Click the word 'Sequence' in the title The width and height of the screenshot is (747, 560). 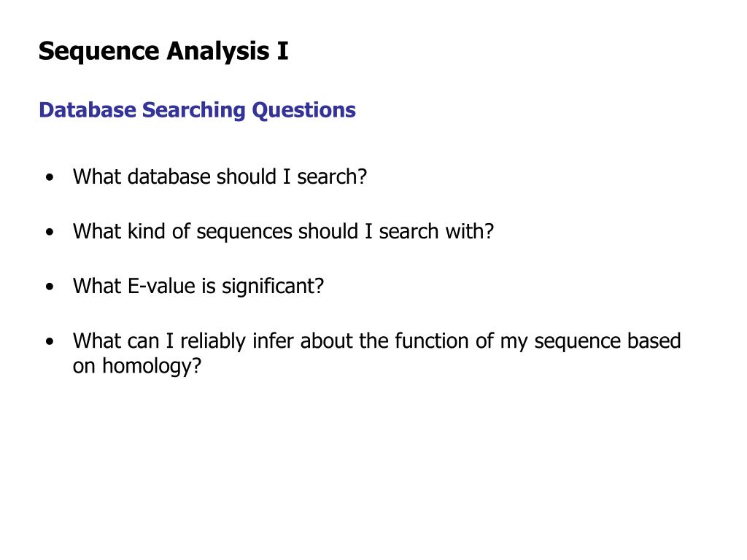tap(99, 52)
